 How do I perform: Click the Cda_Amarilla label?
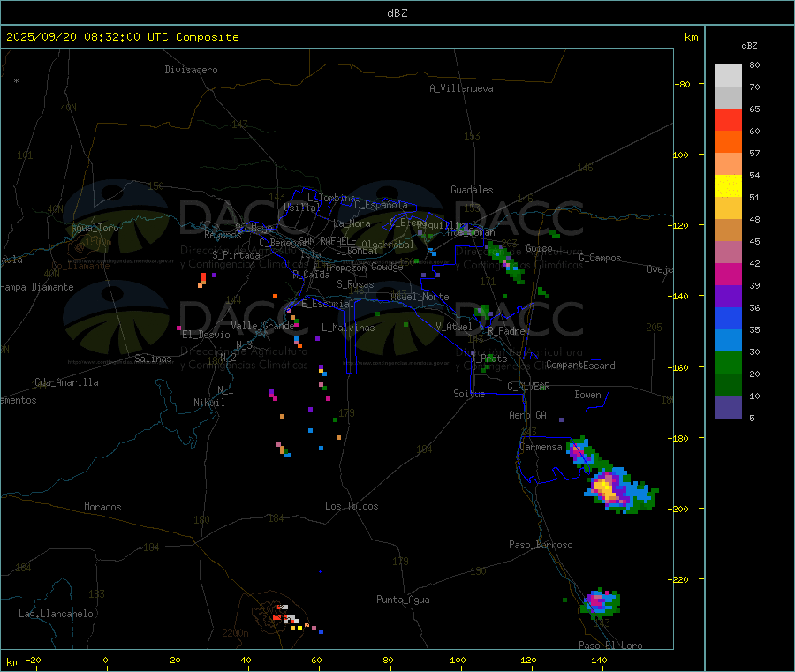click(x=66, y=382)
